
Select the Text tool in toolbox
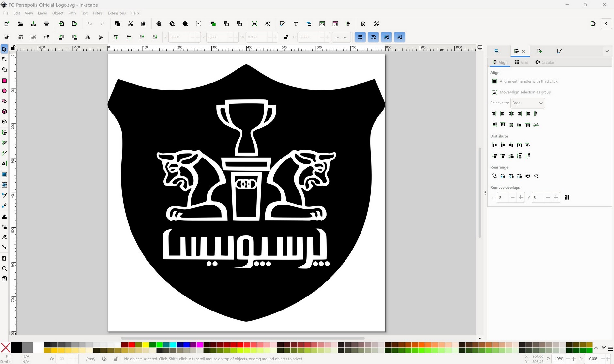pyautogui.click(x=4, y=164)
